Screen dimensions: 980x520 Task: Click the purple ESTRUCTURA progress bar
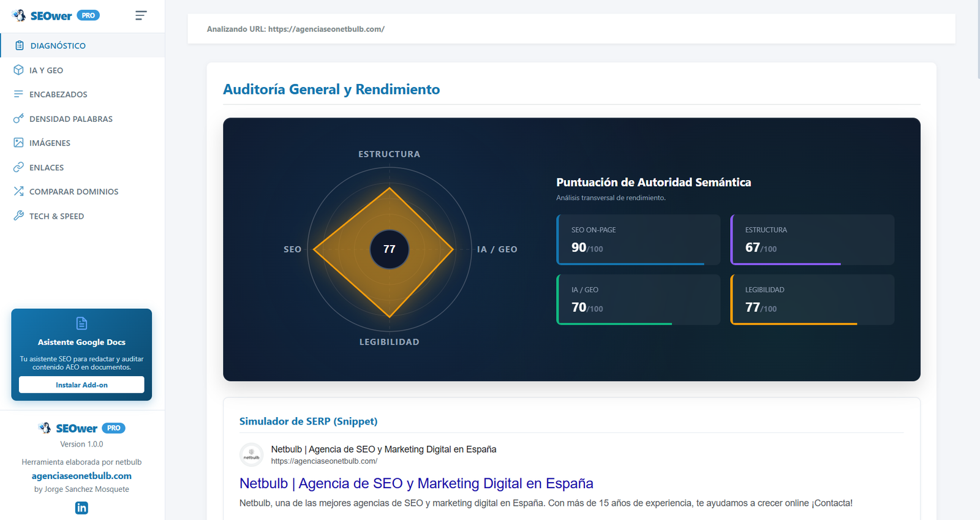pyautogui.click(x=786, y=264)
